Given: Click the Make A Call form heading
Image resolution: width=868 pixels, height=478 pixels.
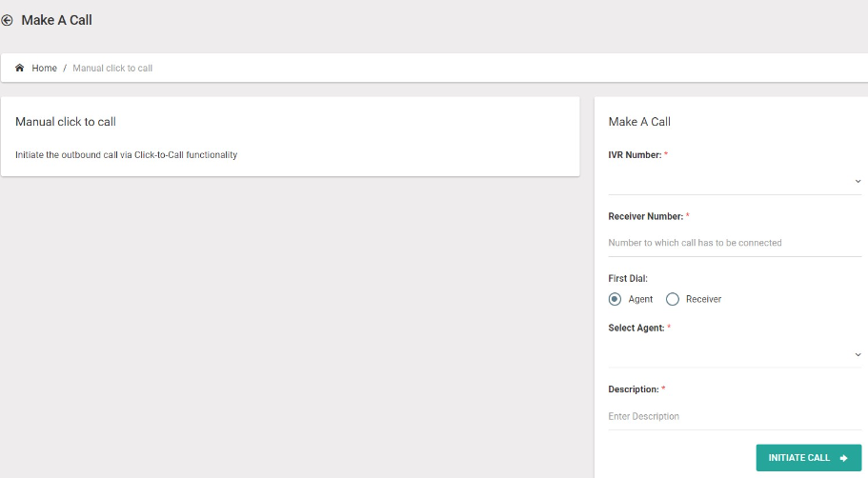Looking at the screenshot, I should click(639, 122).
